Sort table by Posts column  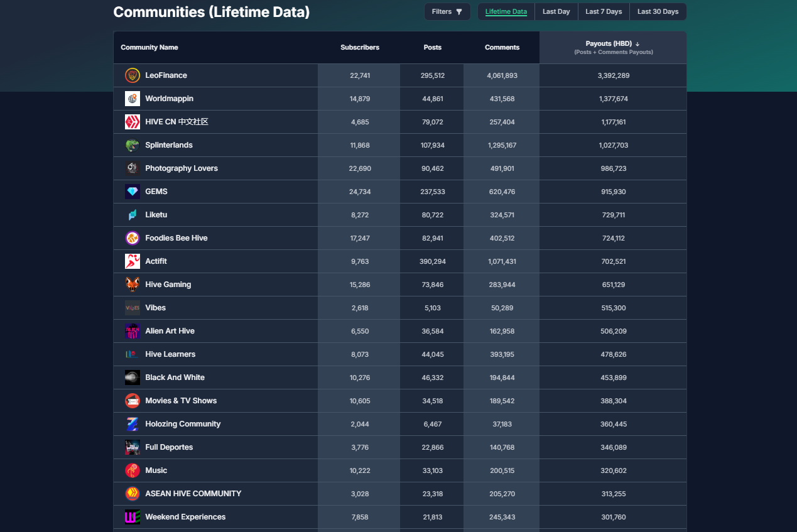point(433,48)
